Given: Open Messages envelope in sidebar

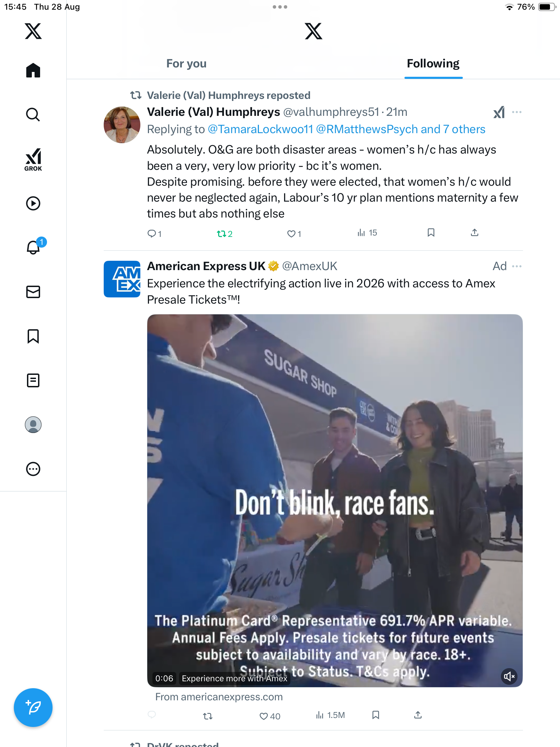Looking at the screenshot, I should pos(33,292).
